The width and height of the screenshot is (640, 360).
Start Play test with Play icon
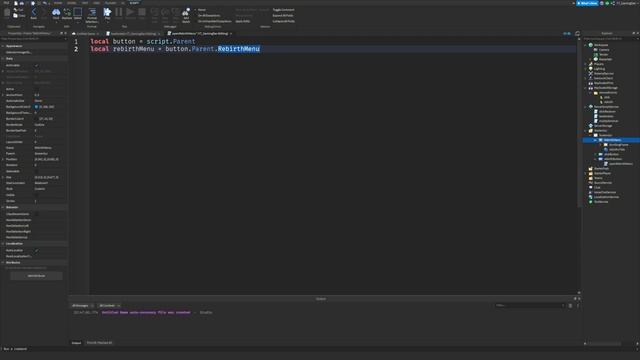(x=107, y=12)
